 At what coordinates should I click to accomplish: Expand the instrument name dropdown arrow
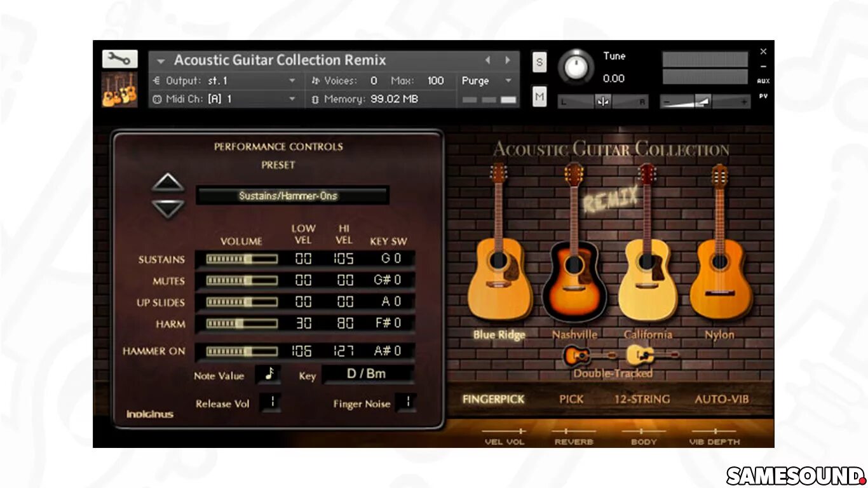[161, 61]
